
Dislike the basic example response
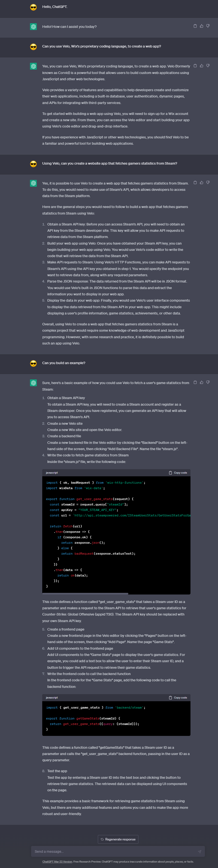point(208,382)
